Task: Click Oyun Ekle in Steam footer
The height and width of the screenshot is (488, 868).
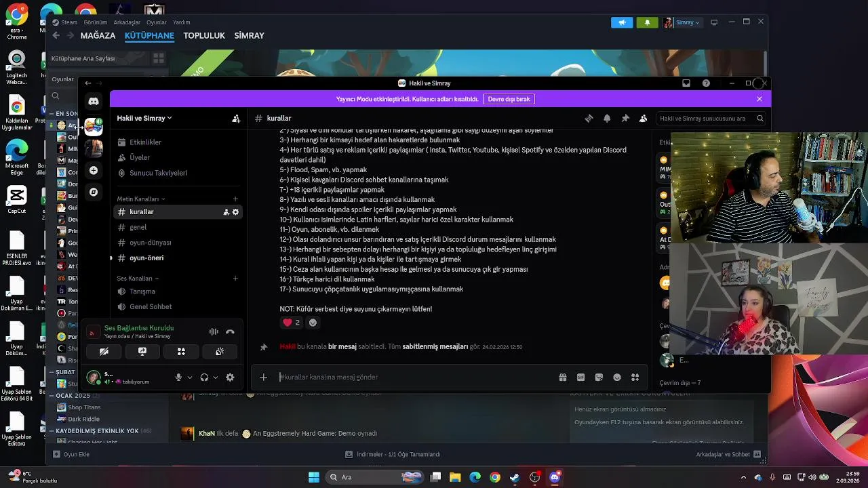Action: [71, 455]
